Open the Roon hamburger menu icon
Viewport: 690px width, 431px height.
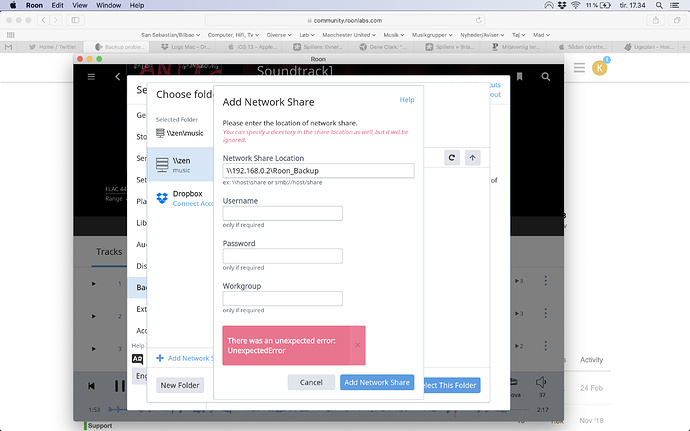[x=91, y=77]
